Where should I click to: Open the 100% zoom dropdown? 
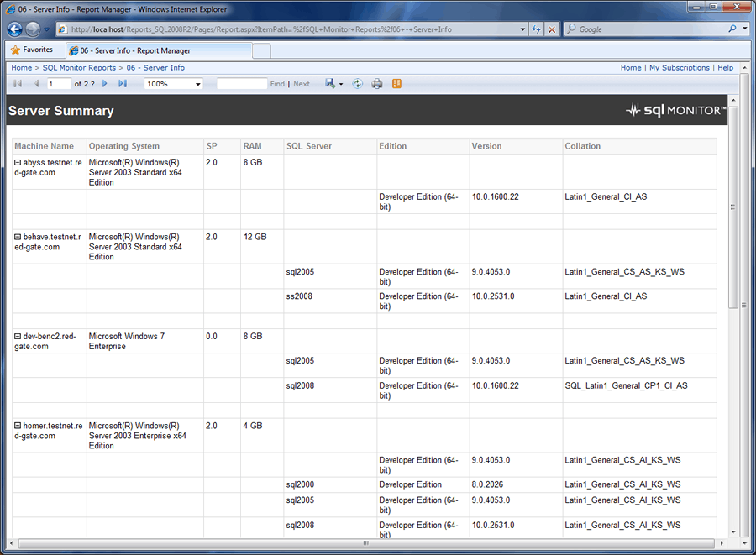(173, 84)
